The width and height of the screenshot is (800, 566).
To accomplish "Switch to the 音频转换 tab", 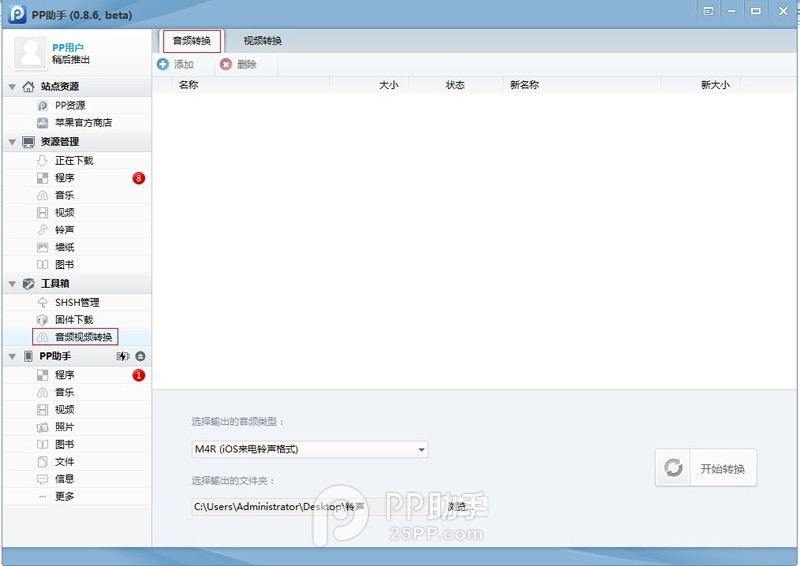I will click(x=192, y=41).
